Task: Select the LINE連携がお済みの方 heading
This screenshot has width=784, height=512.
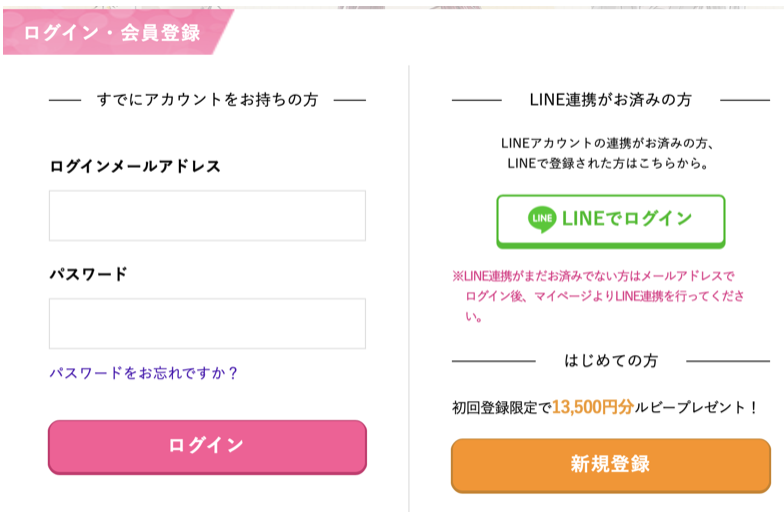Action: pos(610,100)
